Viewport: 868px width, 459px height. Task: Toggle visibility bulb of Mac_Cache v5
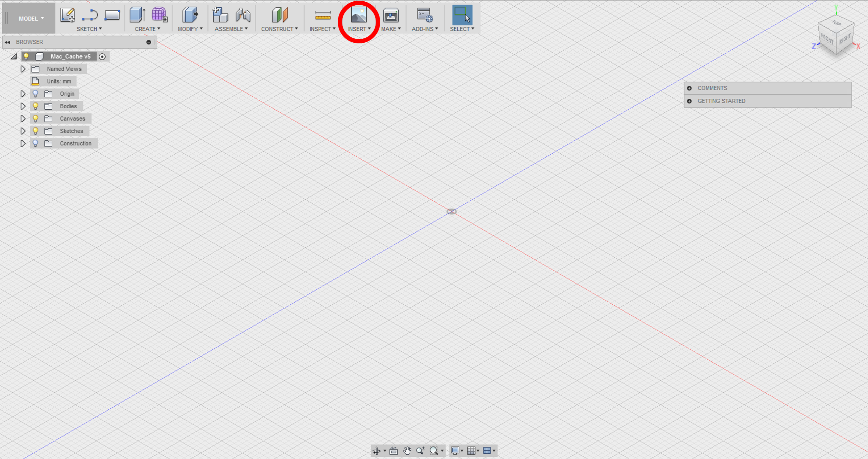(x=26, y=56)
